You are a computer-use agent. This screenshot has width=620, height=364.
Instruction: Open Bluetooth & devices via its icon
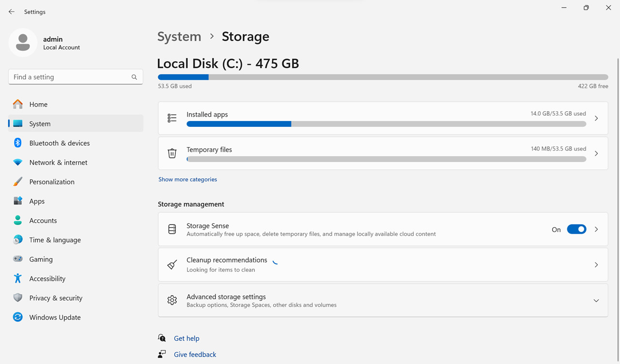click(x=18, y=143)
